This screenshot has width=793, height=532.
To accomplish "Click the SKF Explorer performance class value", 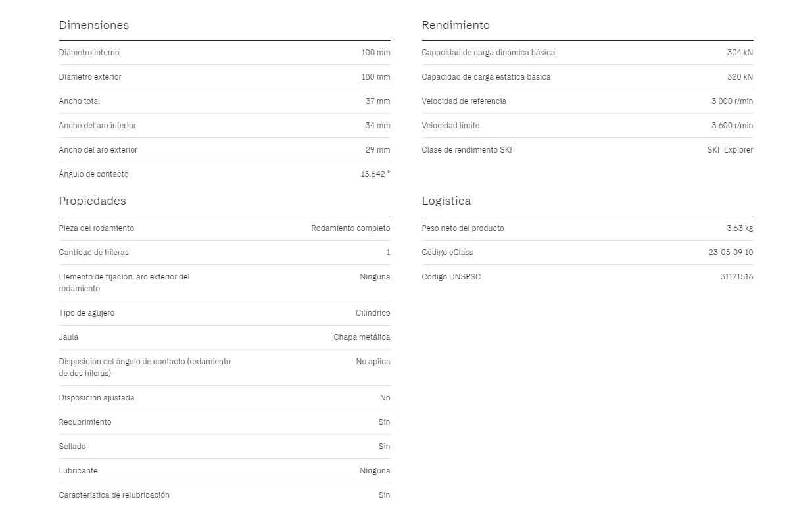I will click(730, 150).
